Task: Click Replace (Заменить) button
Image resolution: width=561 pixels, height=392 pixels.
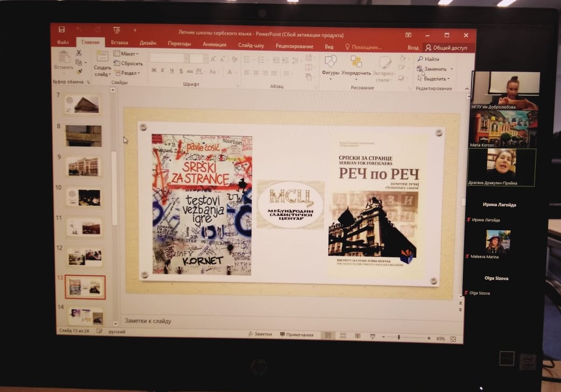Action: click(432, 68)
